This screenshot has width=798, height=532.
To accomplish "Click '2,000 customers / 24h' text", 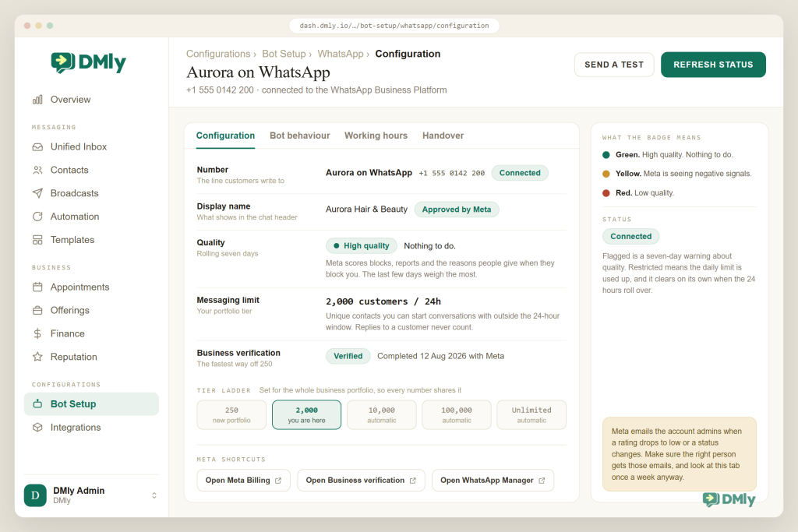I will [x=383, y=301].
